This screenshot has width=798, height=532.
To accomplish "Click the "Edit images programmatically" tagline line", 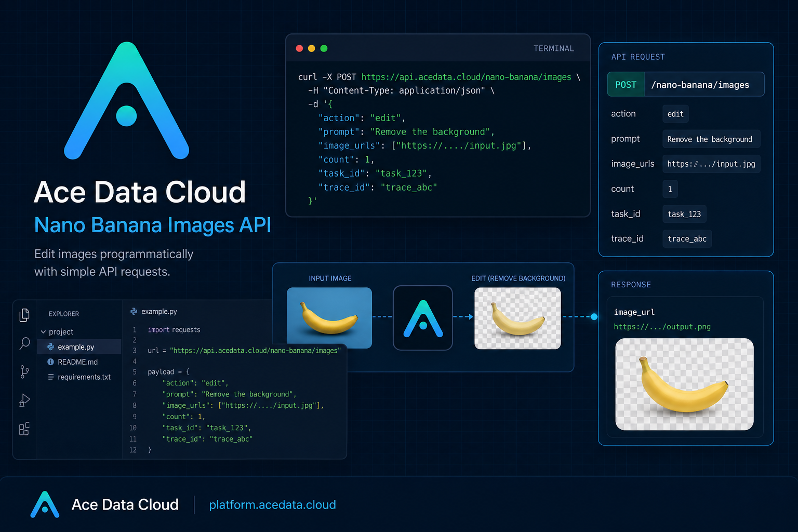I will 114,254.
